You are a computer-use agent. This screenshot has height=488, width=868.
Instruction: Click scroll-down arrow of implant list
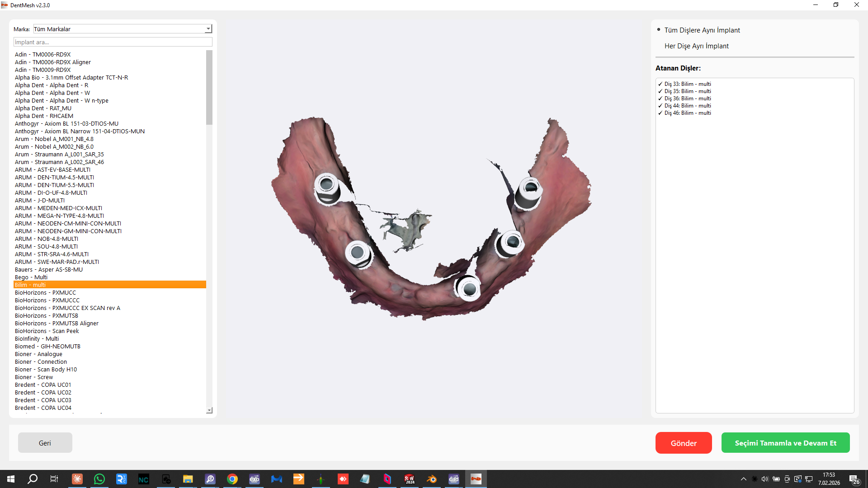(209, 410)
